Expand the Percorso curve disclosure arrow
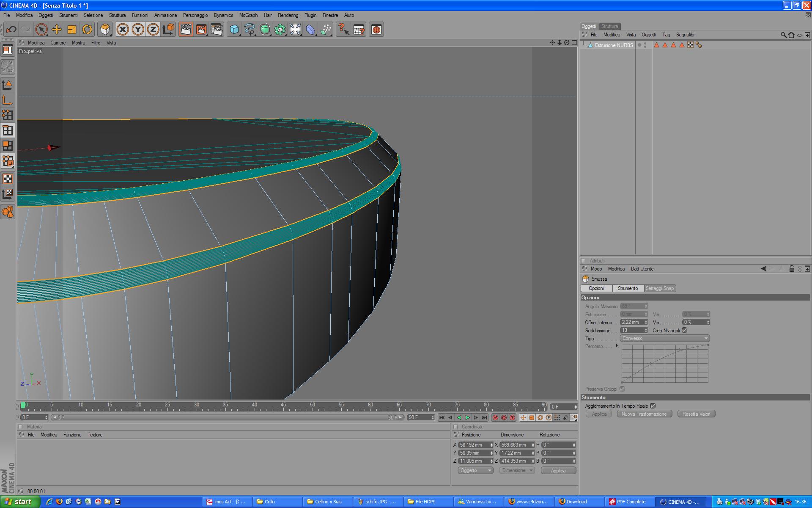Screen dimensions: 812x508 pyautogui.click(x=617, y=346)
